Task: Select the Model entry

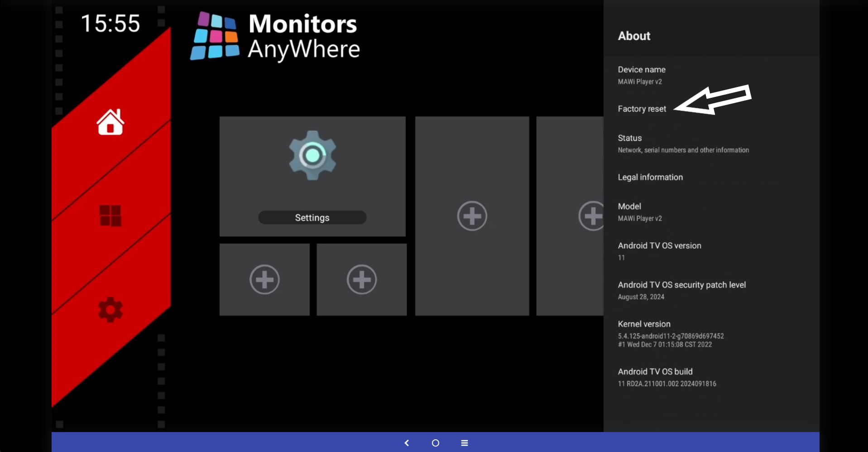Action: tap(639, 212)
